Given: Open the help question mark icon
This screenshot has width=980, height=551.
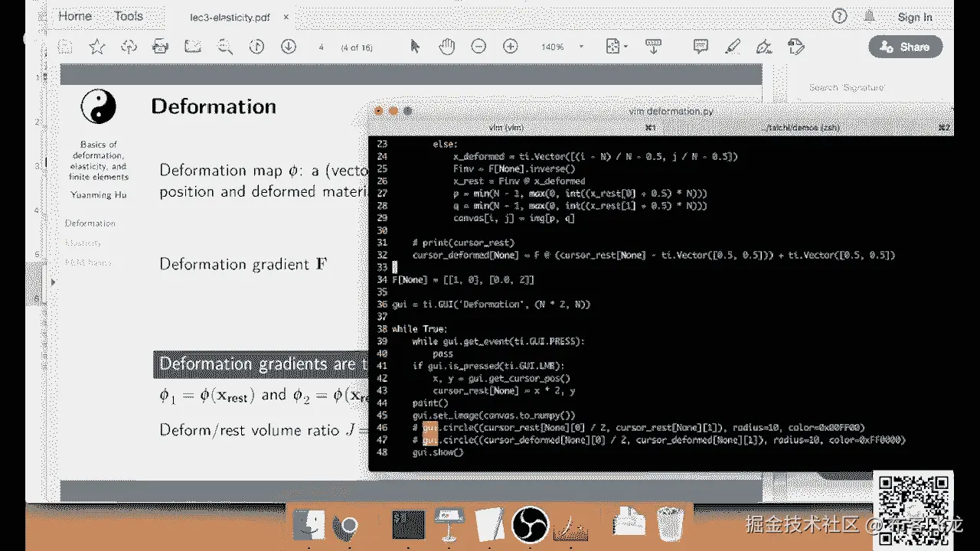Looking at the screenshot, I should click(x=840, y=16).
